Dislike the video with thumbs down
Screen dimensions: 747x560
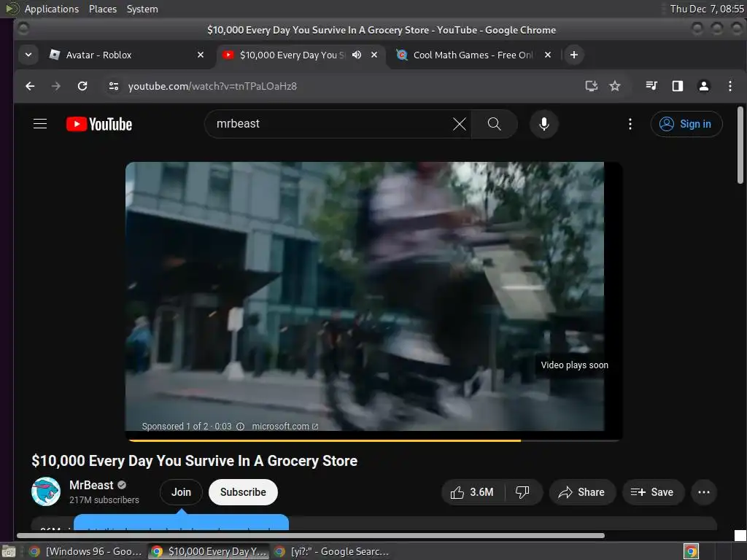[522, 492]
